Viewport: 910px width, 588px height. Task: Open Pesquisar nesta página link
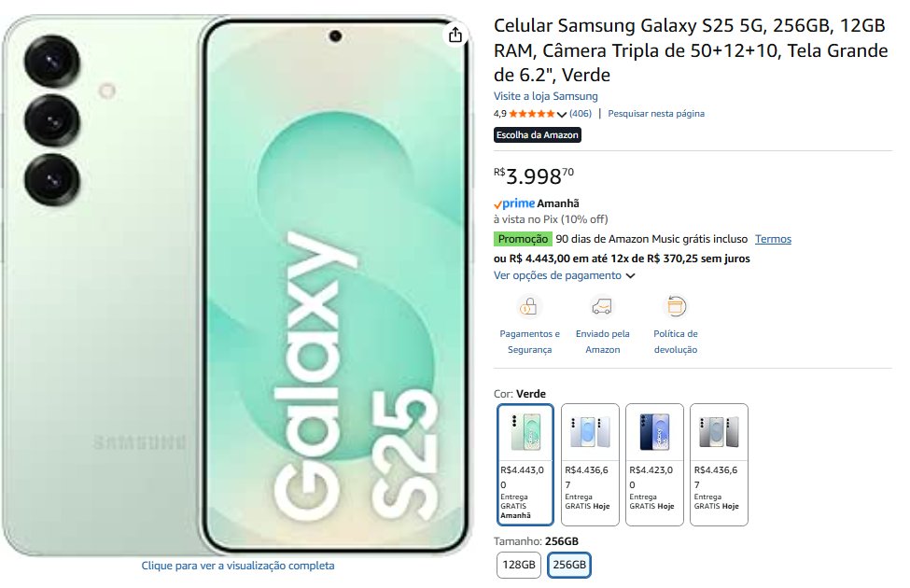[x=656, y=114]
